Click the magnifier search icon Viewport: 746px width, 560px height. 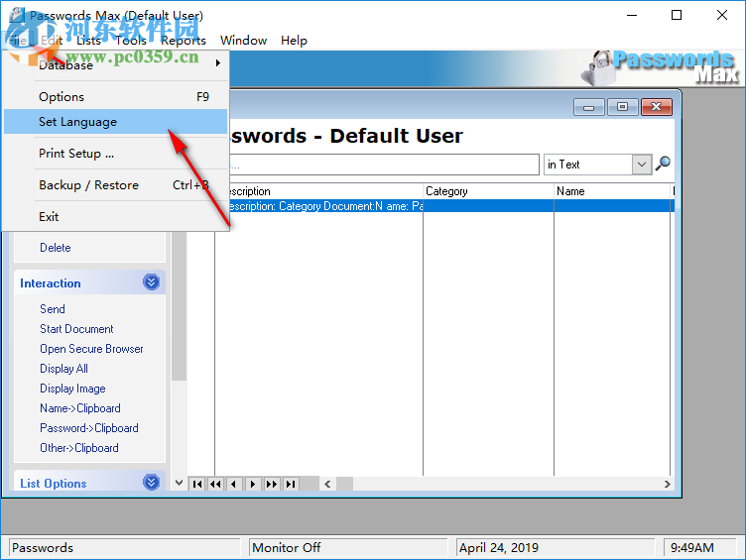pos(663,164)
